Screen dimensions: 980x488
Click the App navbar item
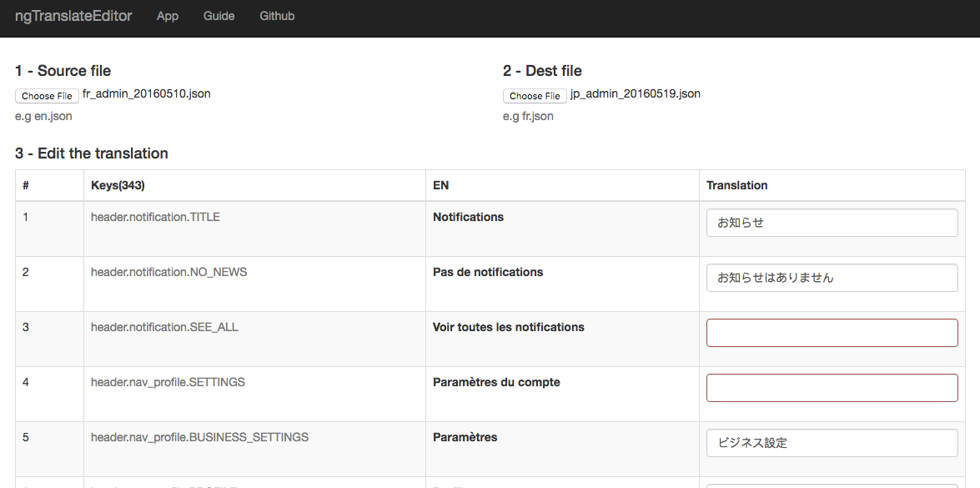[167, 15]
